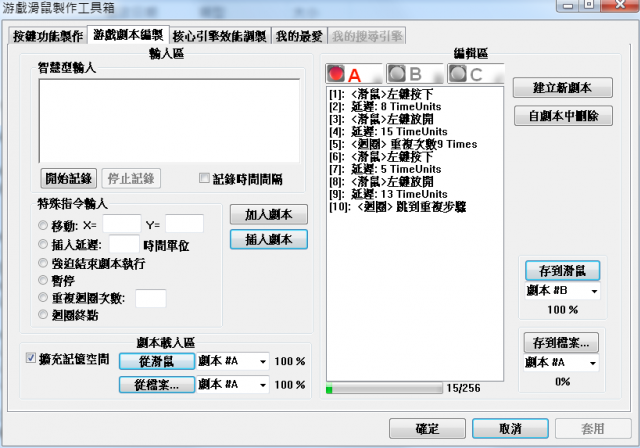This screenshot has width=640, height=448.
Task: Click the 存到滑鼠 button
Action: [562, 271]
